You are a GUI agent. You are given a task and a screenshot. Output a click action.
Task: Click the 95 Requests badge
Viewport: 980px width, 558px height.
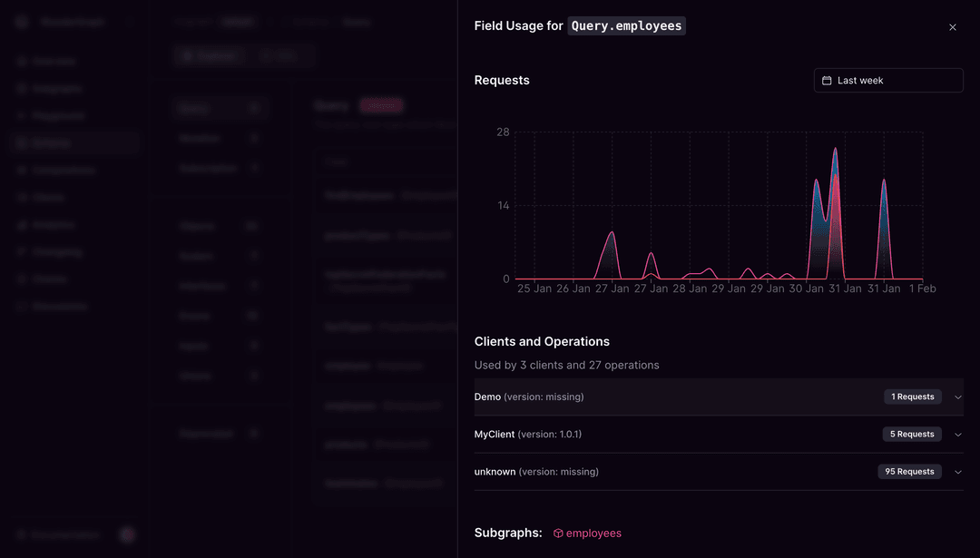[x=909, y=472]
